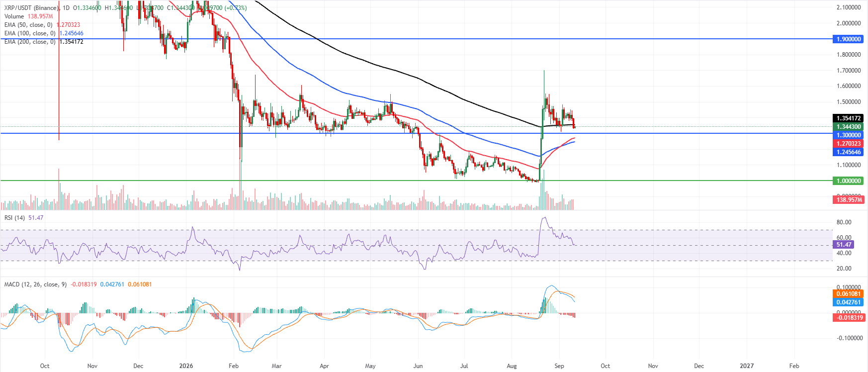The image size is (868, 372).
Task: Click the May label on time axis
Action: click(x=370, y=366)
